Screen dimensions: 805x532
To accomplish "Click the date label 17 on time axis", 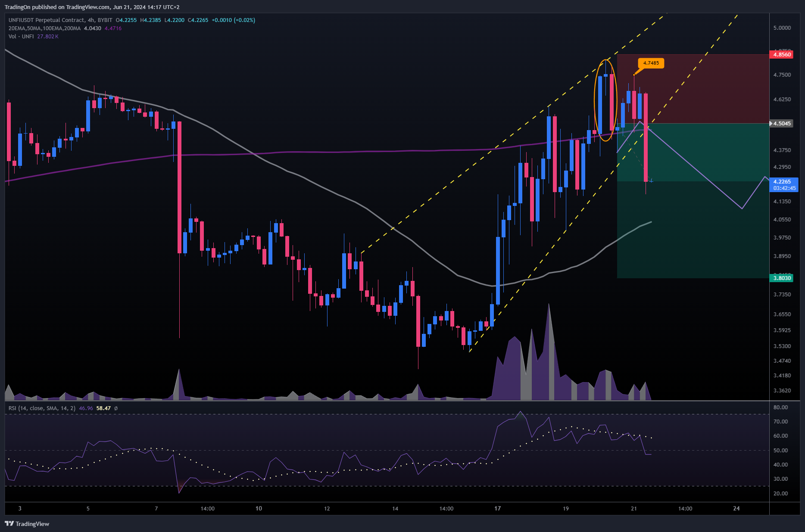I will pyautogui.click(x=497, y=508).
